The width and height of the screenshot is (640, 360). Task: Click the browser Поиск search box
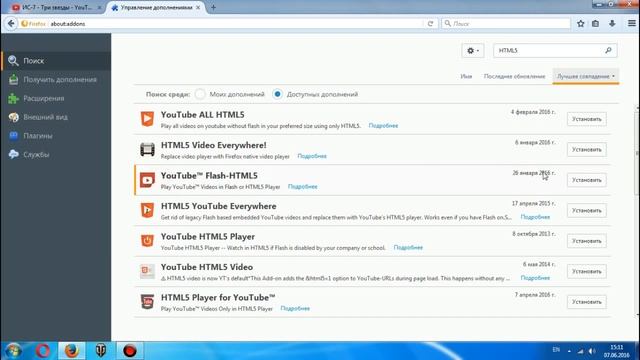(506, 24)
